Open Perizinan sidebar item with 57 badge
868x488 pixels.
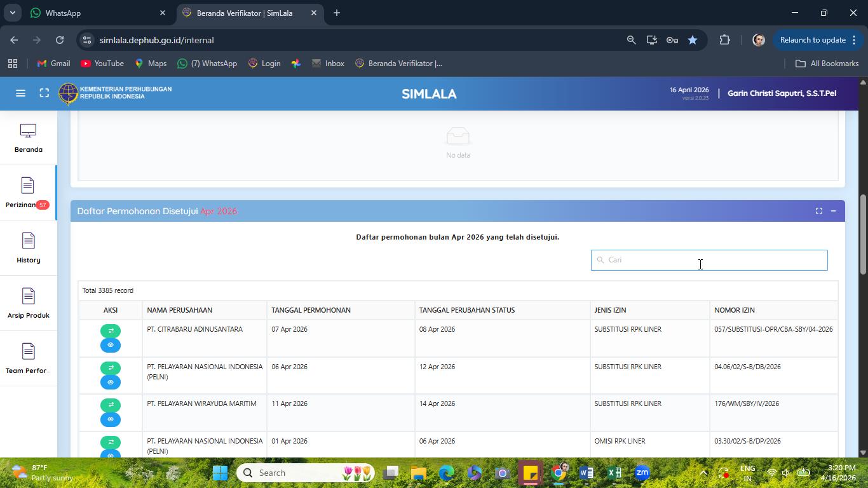[28, 193]
